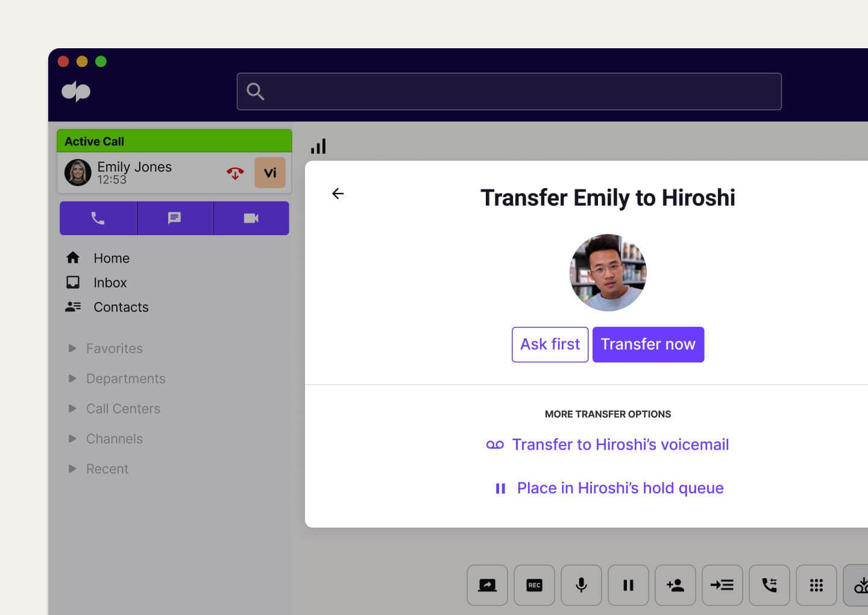
Task: Open the dial pad keypad
Action: point(816,585)
